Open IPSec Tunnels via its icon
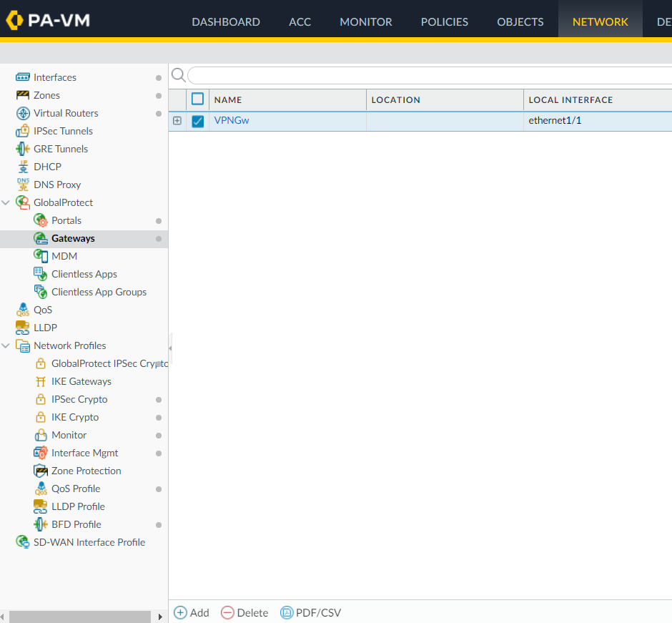The image size is (672, 623). 22,131
